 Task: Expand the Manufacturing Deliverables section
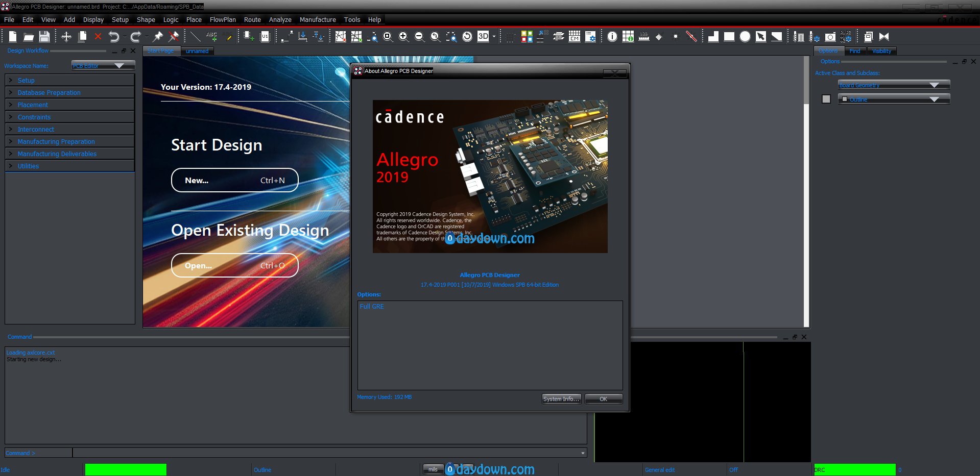point(69,154)
